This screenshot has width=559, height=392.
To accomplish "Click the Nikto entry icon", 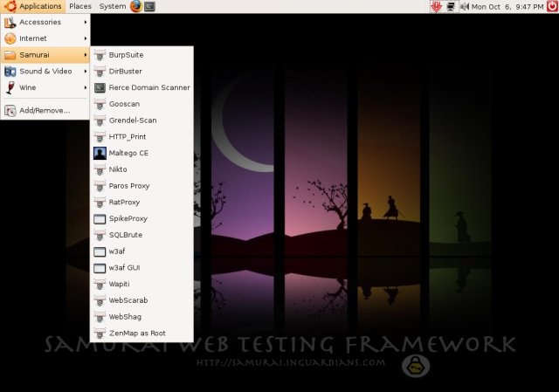I will (100, 169).
